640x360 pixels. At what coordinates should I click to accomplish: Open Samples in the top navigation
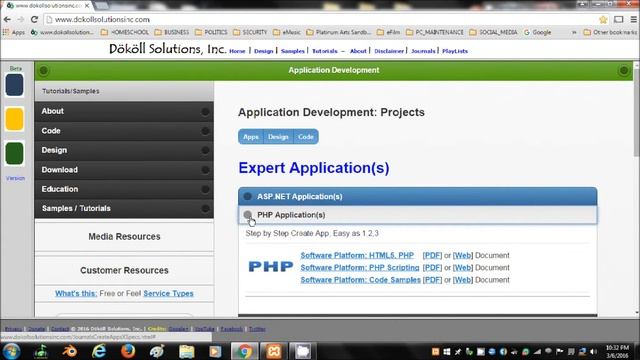[x=293, y=51]
